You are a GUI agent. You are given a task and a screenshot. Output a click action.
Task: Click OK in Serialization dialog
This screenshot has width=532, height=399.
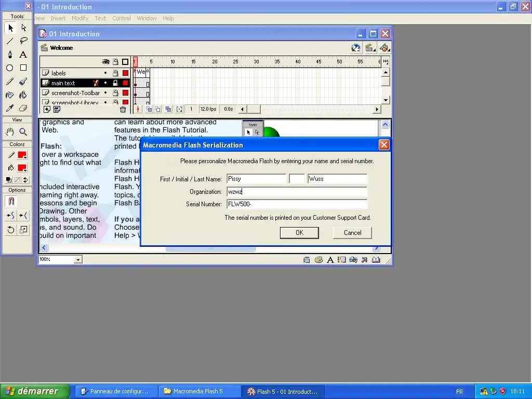pyautogui.click(x=299, y=233)
